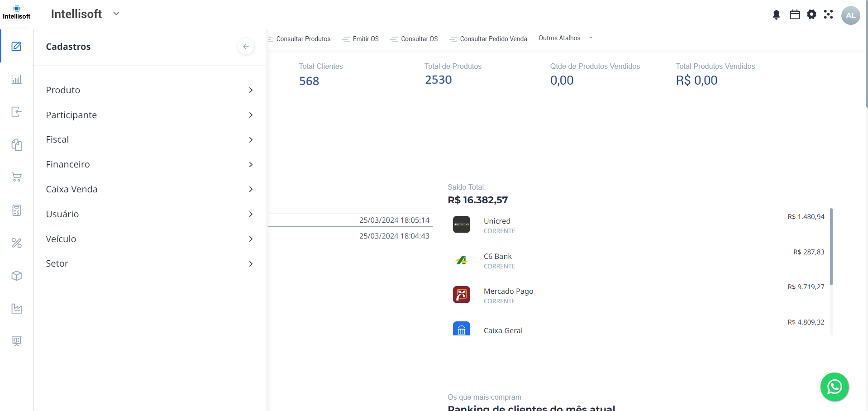This screenshot has width=868, height=411.
Task: Click the R$ 1.480,94 balance
Action: [806, 217]
